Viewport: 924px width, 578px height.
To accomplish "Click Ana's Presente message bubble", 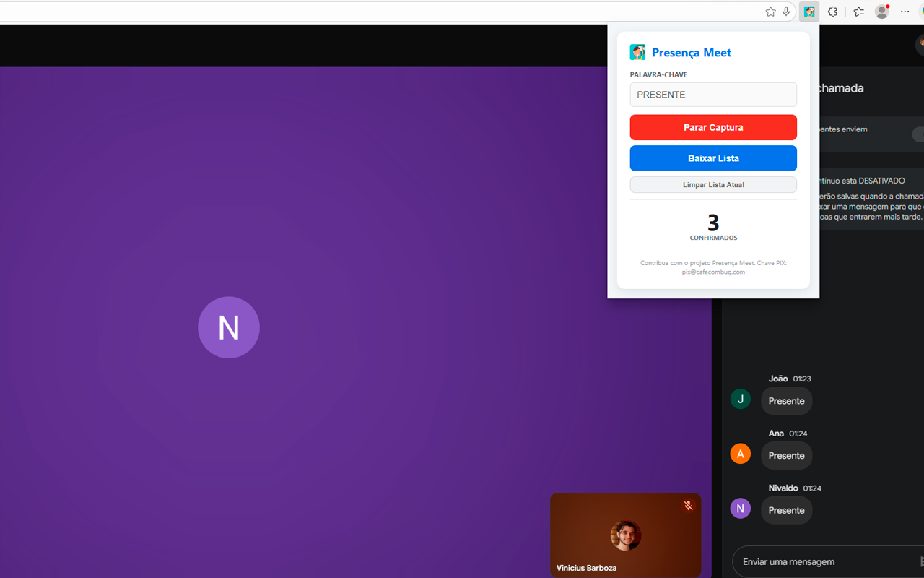I will (x=786, y=456).
